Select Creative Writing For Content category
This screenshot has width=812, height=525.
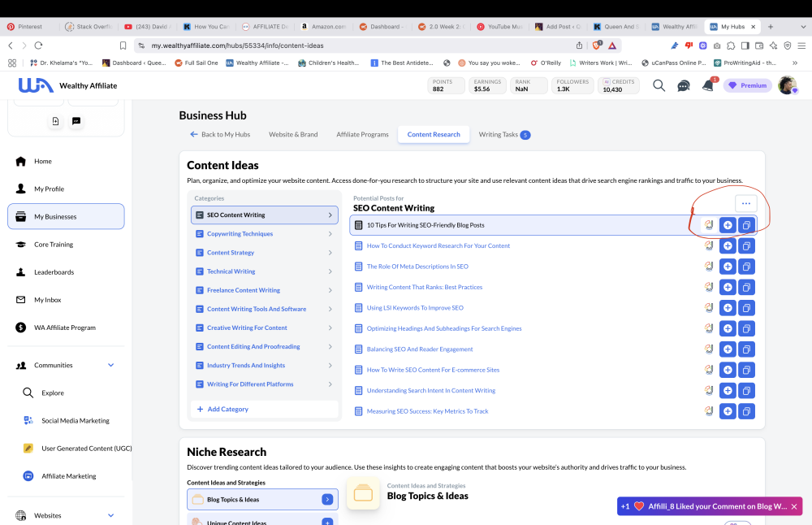264,328
